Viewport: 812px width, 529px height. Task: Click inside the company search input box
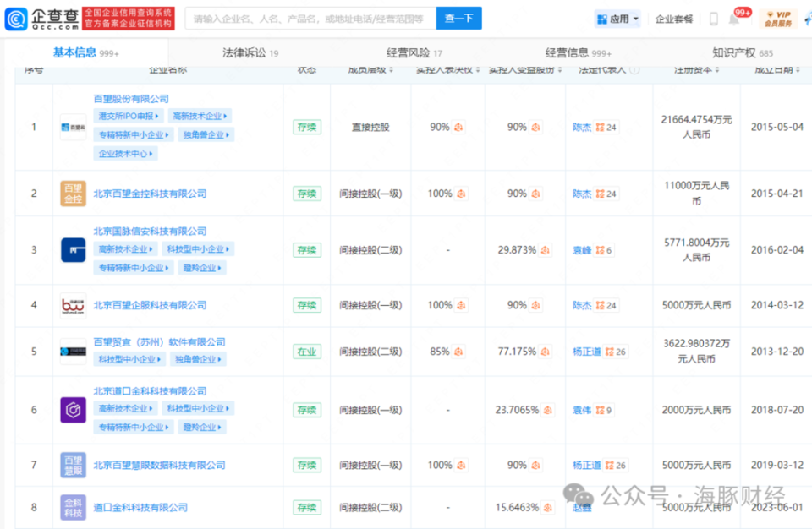pos(313,18)
